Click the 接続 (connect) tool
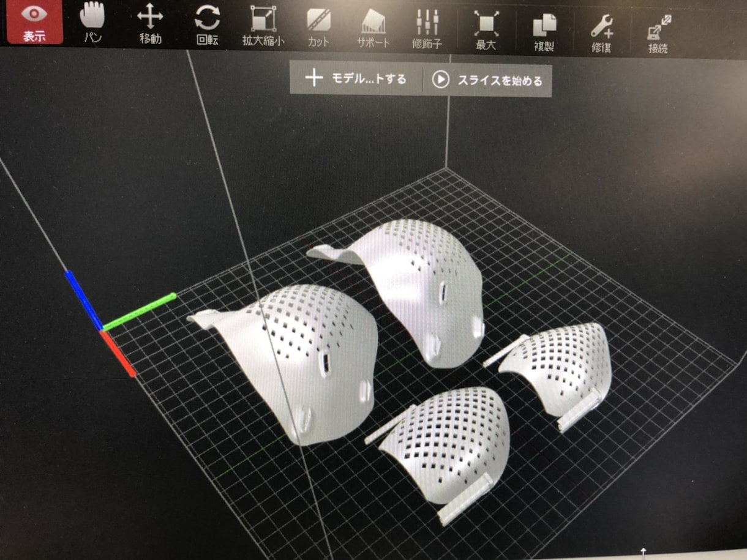Viewport: 747px width, 560px height. coord(658,33)
